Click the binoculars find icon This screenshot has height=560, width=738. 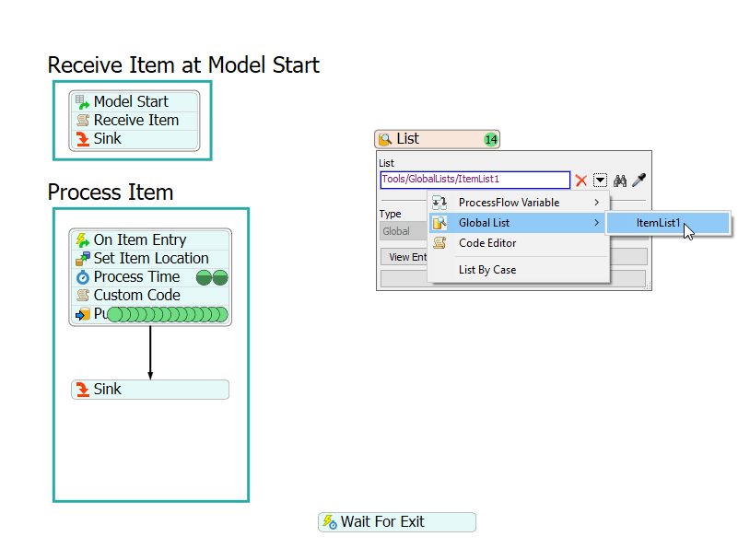(620, 181)
